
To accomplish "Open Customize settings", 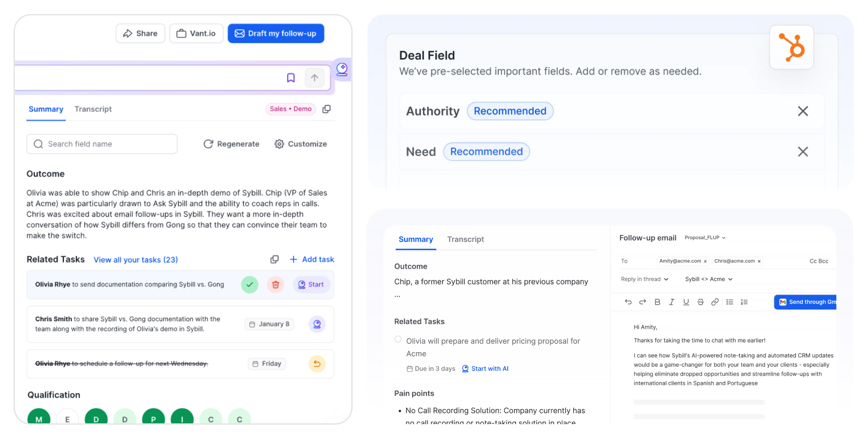I will click(x=301, y=144).
